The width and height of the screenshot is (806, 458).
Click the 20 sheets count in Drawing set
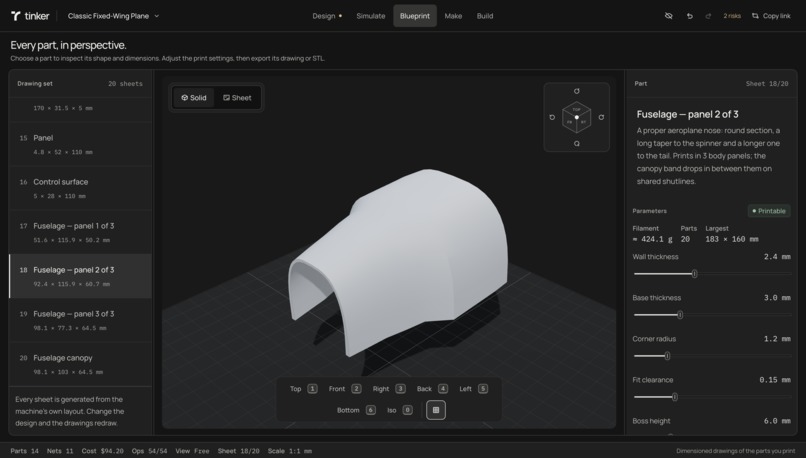125,83
